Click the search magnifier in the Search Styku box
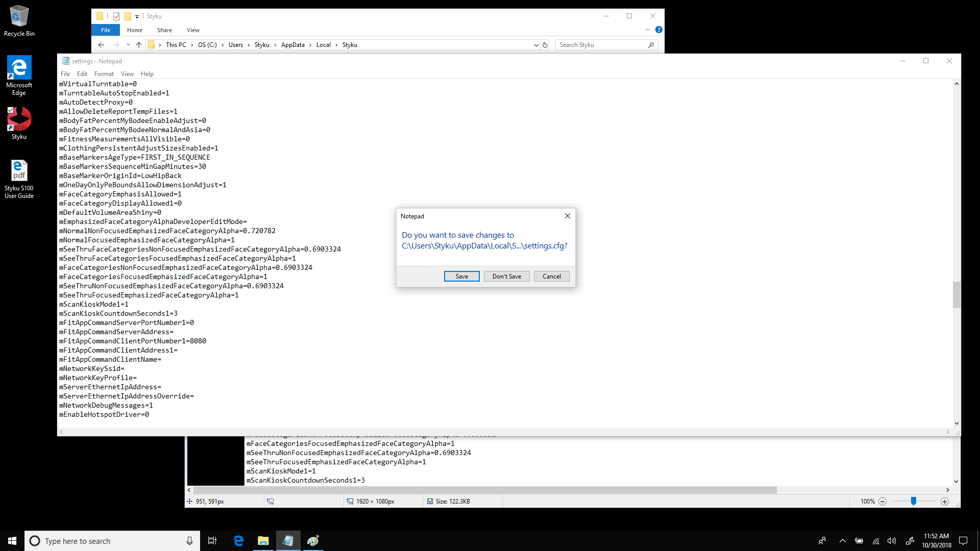 point(651,45)
